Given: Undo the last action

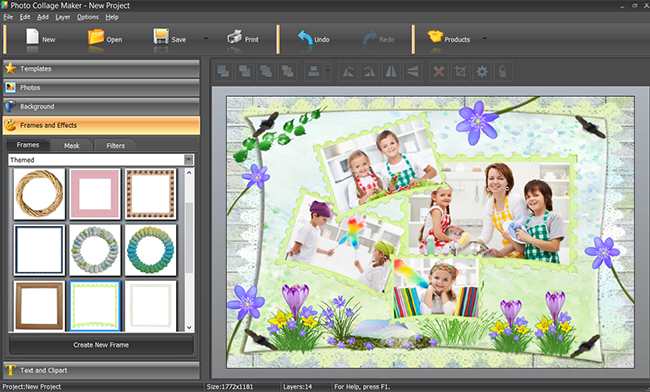Looking at the screenshot, I should point(305,38).
